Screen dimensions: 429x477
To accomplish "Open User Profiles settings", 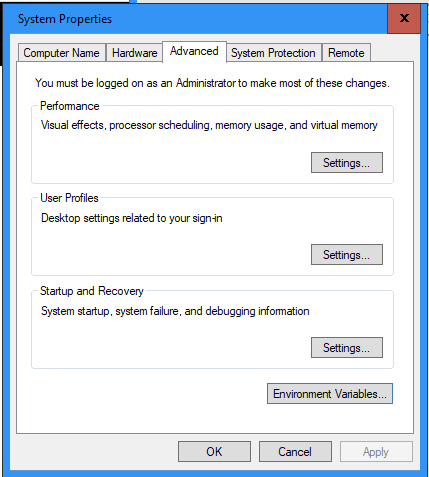I will [347, 255].
